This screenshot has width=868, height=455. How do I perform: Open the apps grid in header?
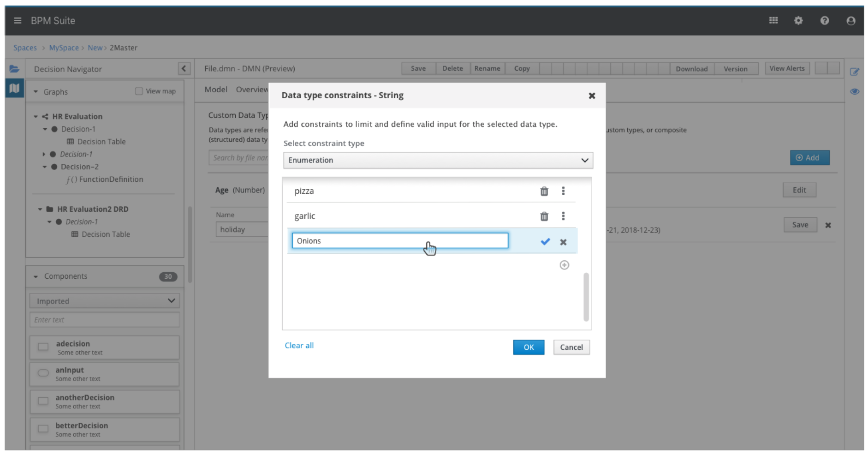(773, 20)
